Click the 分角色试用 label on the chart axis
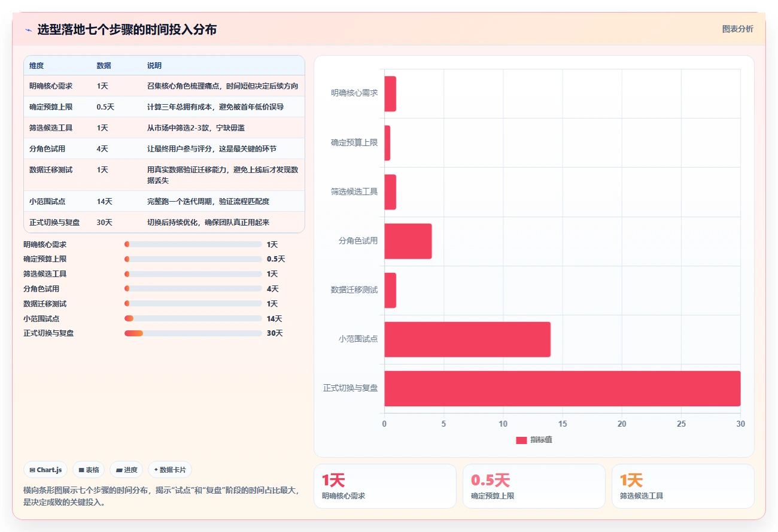Screen dimensions: 778x532 [x=358, y=241]
